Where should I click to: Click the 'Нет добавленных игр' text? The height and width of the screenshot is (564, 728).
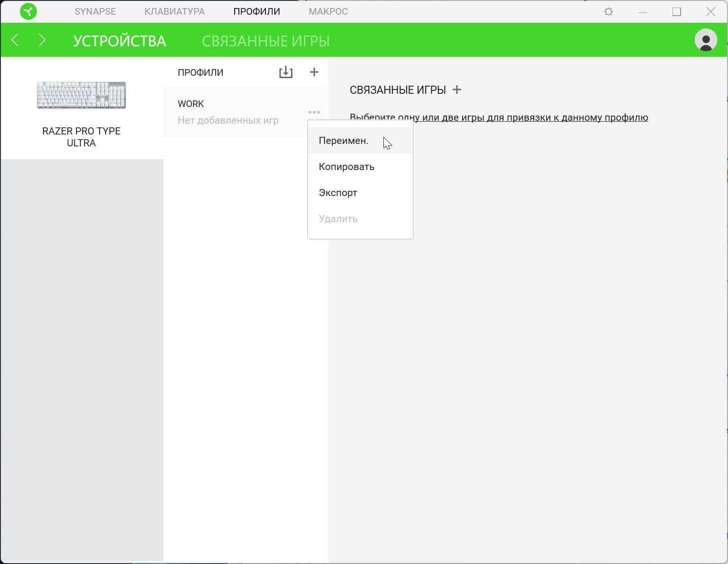tap(228, 120)
